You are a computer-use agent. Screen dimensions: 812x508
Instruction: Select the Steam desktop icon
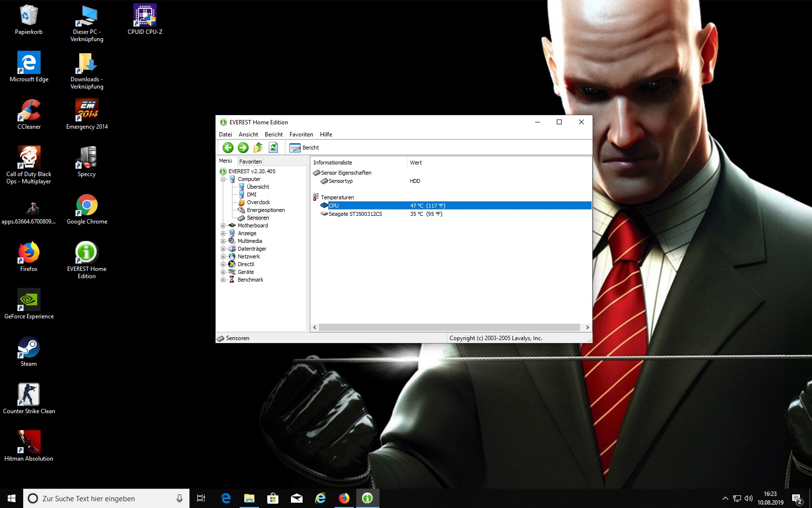click(29, 352)
